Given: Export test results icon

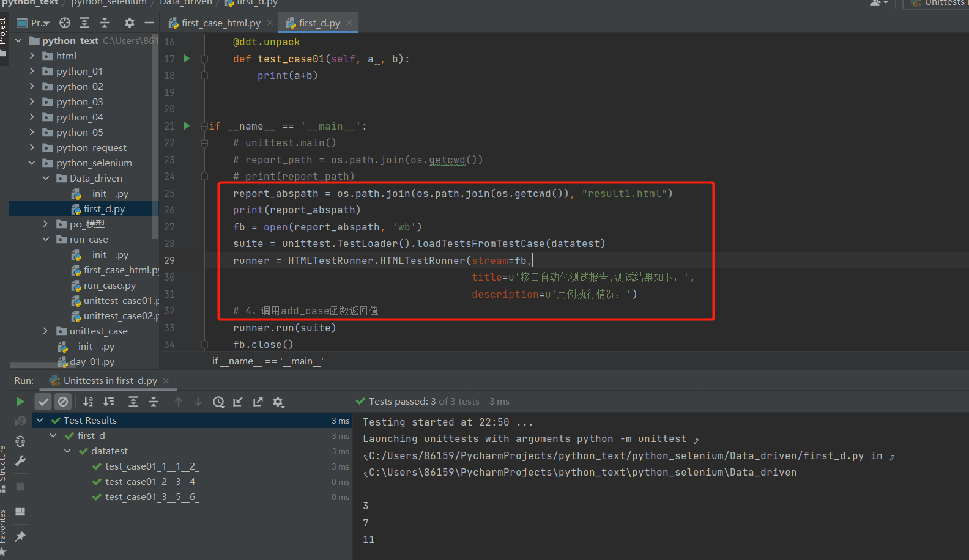Looking at the screenshot, I should click(x=258, y=402).
